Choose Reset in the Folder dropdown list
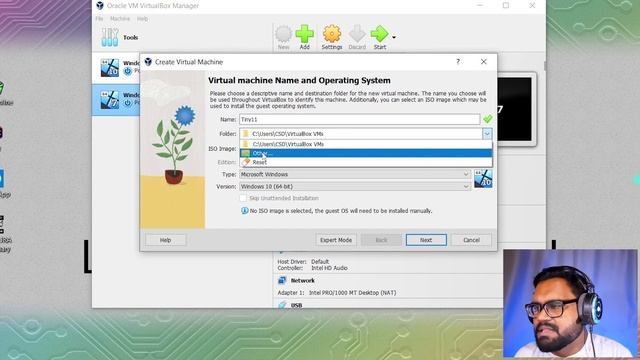Viewport: 640px width, 360px height. (366, 162)
